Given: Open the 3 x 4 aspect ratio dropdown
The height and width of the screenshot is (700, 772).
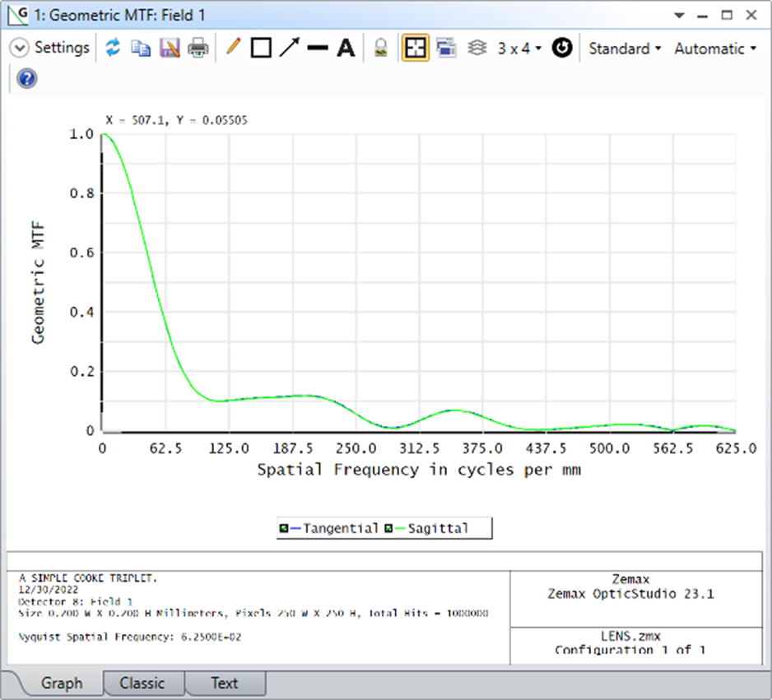Looking at the screenshot, I should click(519, 48).
